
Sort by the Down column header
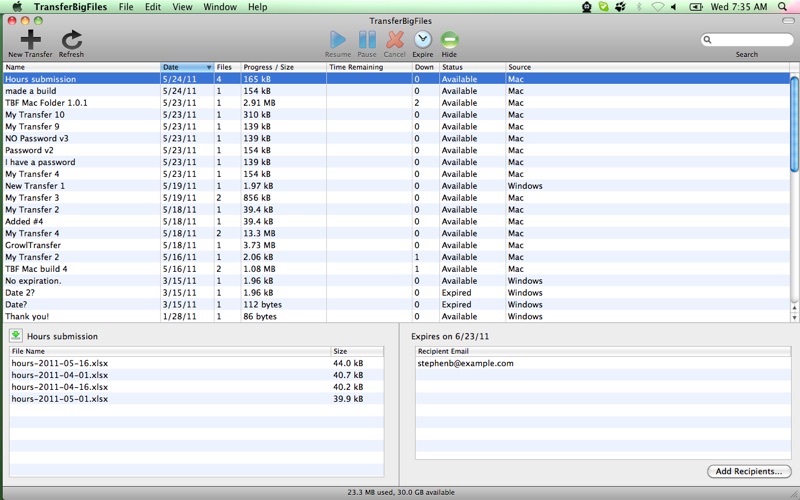426,67
